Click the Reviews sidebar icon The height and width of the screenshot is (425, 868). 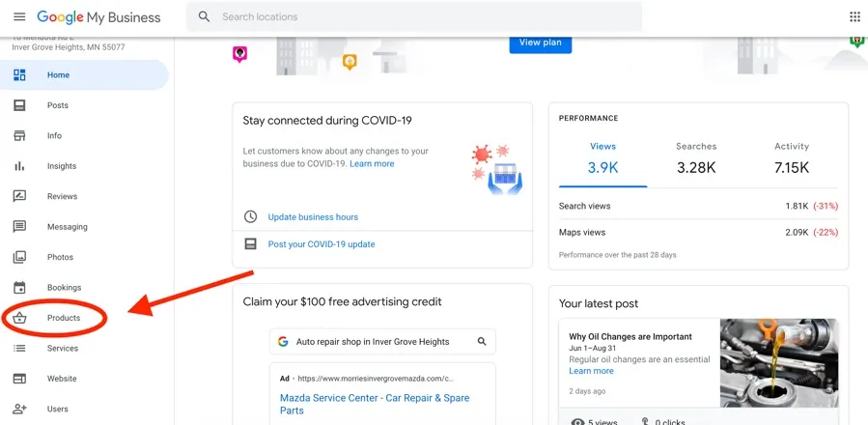point(19,196)
